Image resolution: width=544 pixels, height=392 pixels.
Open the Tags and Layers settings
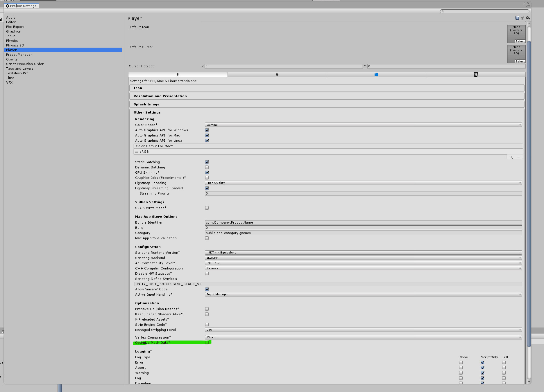pyautogui.click(x=19, y=68)
